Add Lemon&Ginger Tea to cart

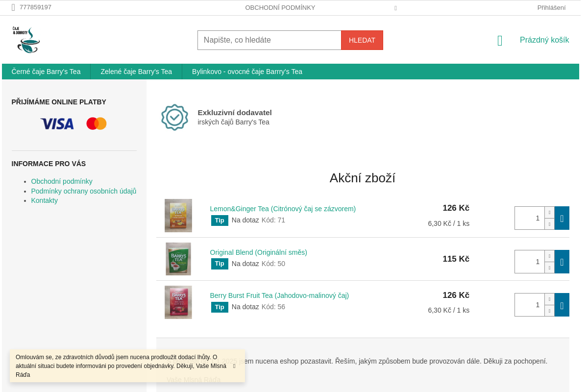[x=562, y=218]
